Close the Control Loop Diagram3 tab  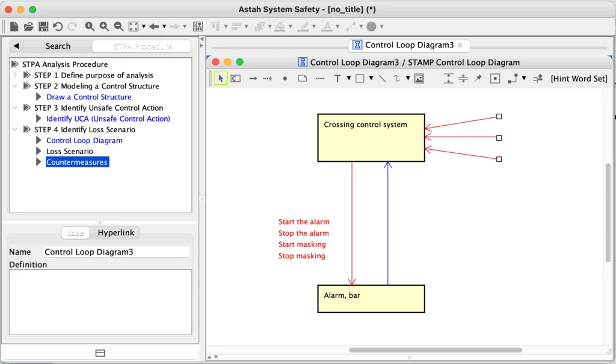[460, 45]
